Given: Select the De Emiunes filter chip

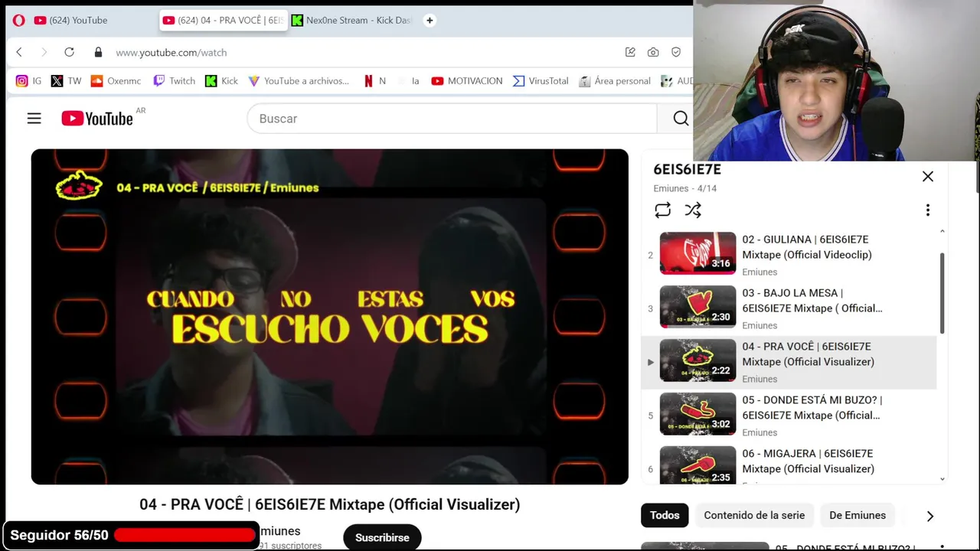Looking at the screenshot, I should [x=857, y=515].
